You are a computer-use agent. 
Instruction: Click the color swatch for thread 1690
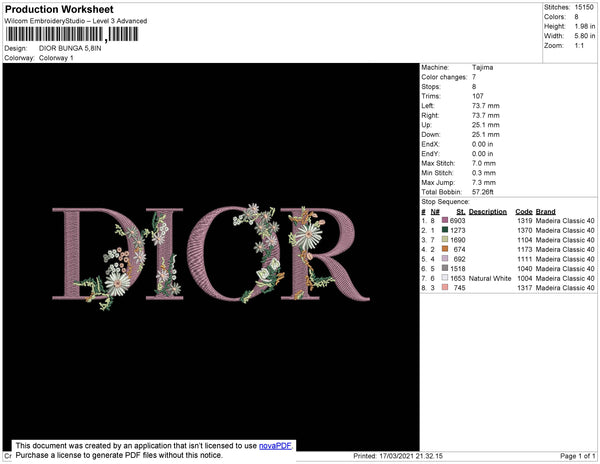pos(445,239)
